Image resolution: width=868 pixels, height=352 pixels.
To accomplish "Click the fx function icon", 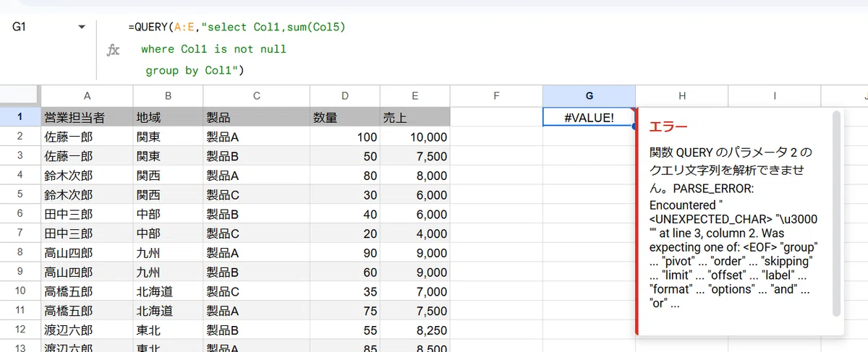I will coord(113,50).
